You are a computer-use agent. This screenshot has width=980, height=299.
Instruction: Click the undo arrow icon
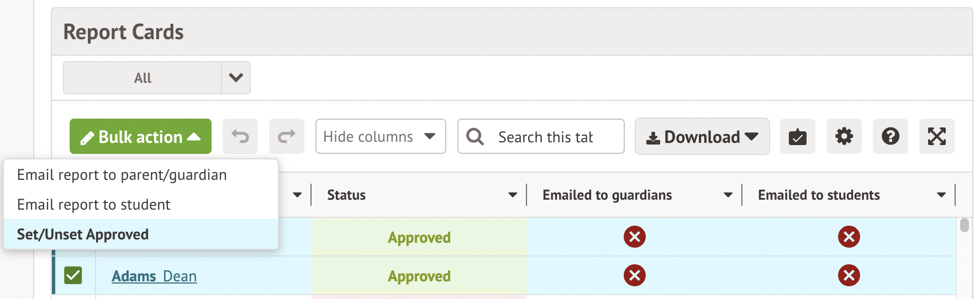click(240, 136)
